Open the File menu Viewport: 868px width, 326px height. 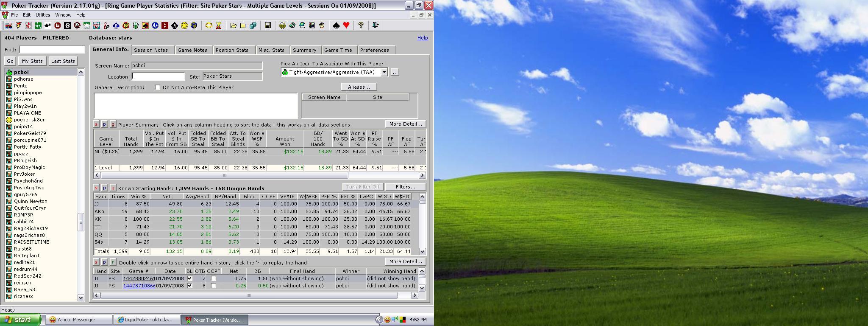(14, 15)
